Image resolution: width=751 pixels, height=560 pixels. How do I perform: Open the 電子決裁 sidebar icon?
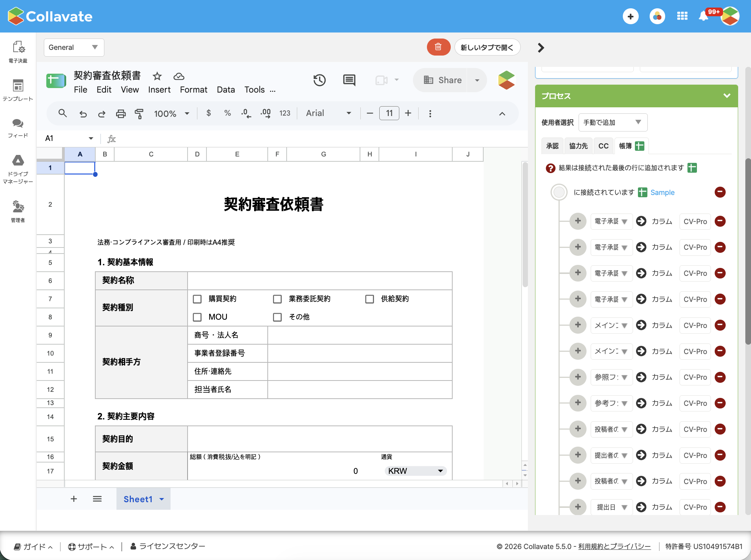18,51
